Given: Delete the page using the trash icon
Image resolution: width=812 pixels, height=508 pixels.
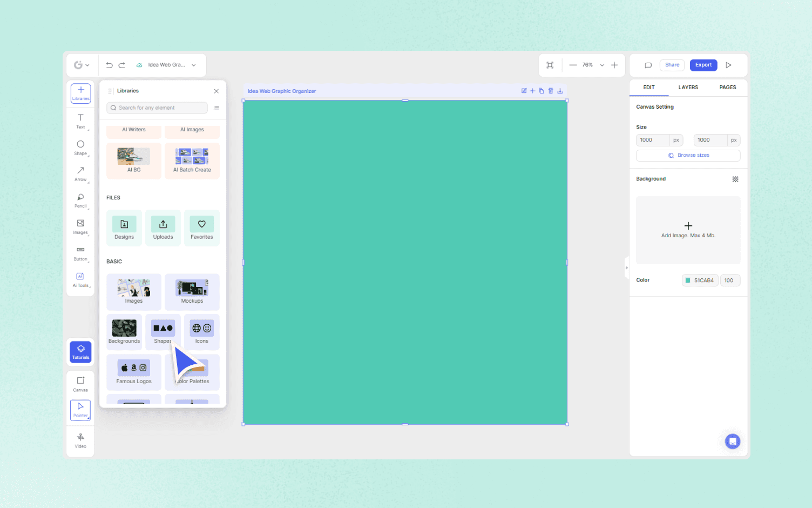Looking at the screenshot, I should point(551,90).
